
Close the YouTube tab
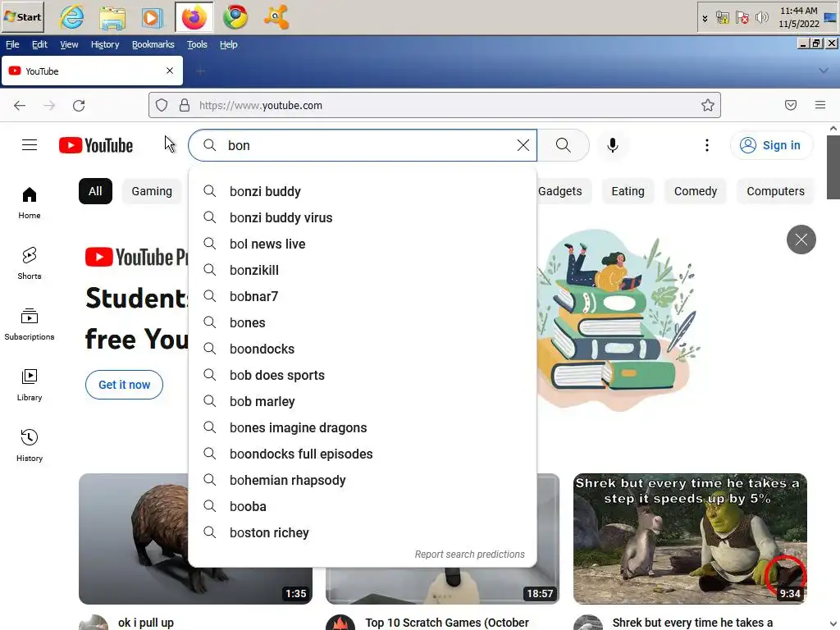[170, 71]
